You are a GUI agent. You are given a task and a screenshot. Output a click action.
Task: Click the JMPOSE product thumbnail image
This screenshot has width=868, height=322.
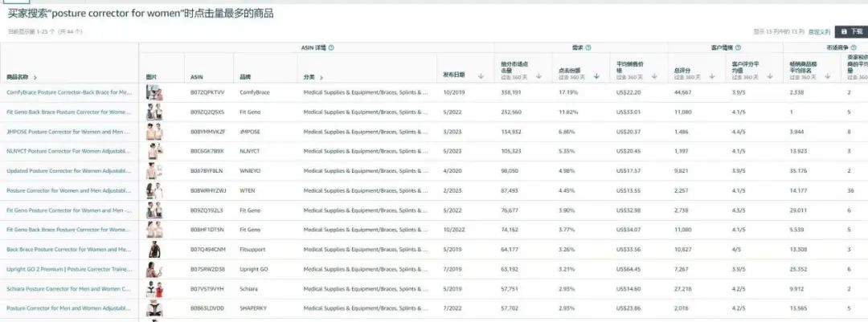point(155,132)
